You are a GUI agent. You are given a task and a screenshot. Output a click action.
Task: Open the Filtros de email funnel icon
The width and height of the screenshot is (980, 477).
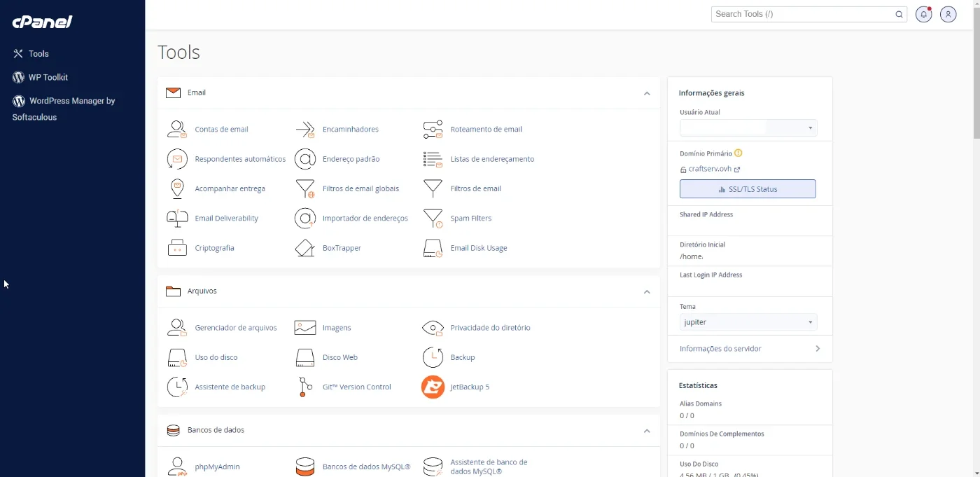433,188
